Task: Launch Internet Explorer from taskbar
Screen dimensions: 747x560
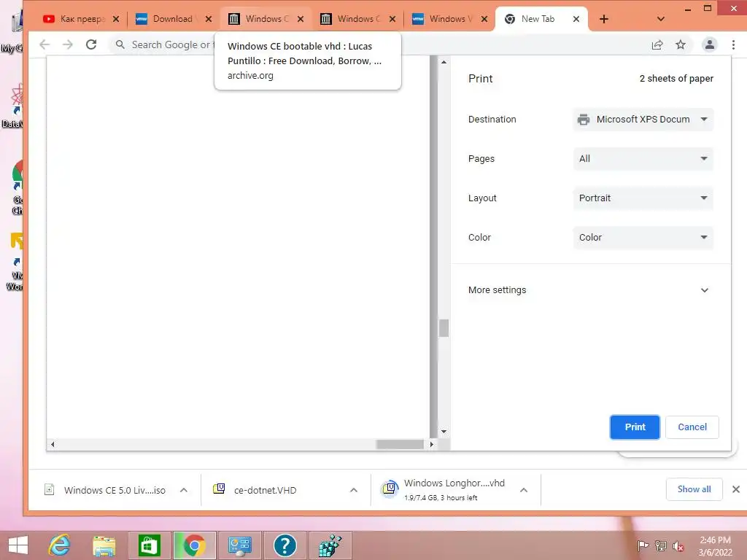Action: click(59, 545)
